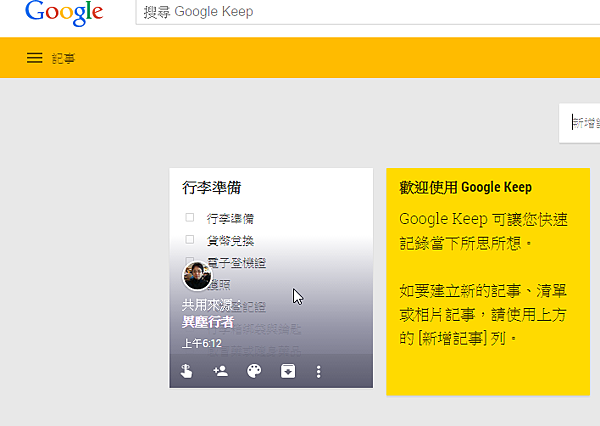The height and width of the screenshot is (426, 600).
Task: Open the color palette icon
Action: pyautogui.click(x=254, y=371)
